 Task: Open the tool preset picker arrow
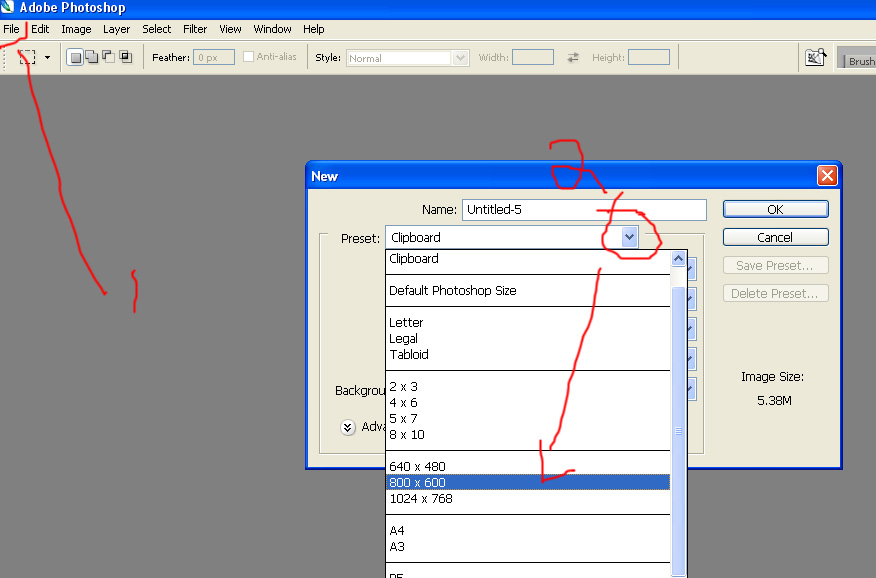click(47, 57)
